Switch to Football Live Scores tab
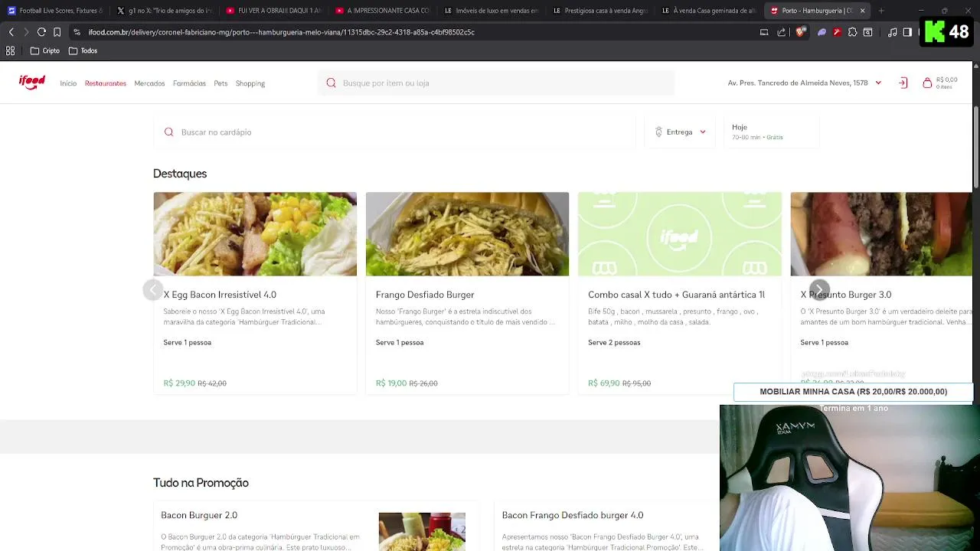The image size is (980, 551). tap(55, 11)
